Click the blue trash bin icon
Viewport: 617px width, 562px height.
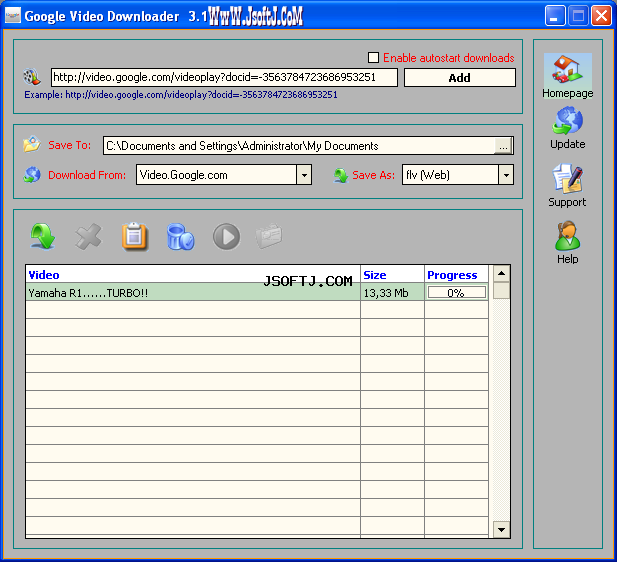(x=181, y=237)
